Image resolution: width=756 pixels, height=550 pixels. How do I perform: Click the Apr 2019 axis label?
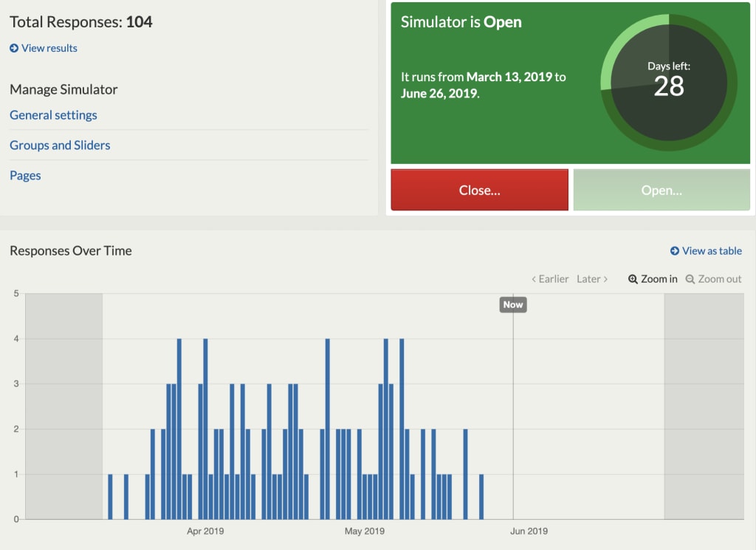coord(205,532)
